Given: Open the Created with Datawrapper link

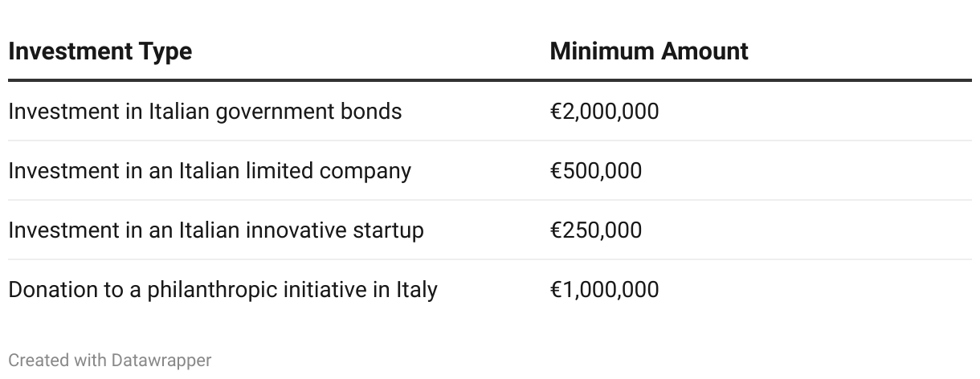Looking at the screenshot, I should (110, 361).
